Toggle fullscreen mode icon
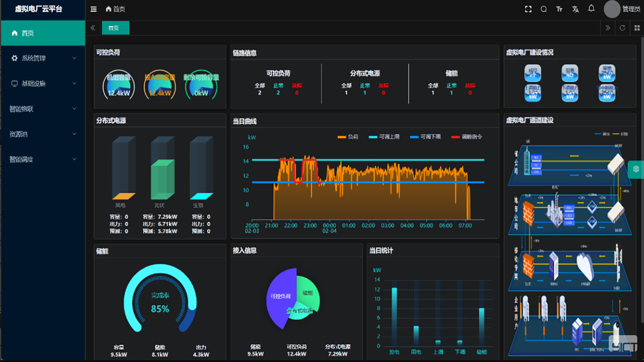The width and height of the screenshot is (644, 362). point(528,9)
